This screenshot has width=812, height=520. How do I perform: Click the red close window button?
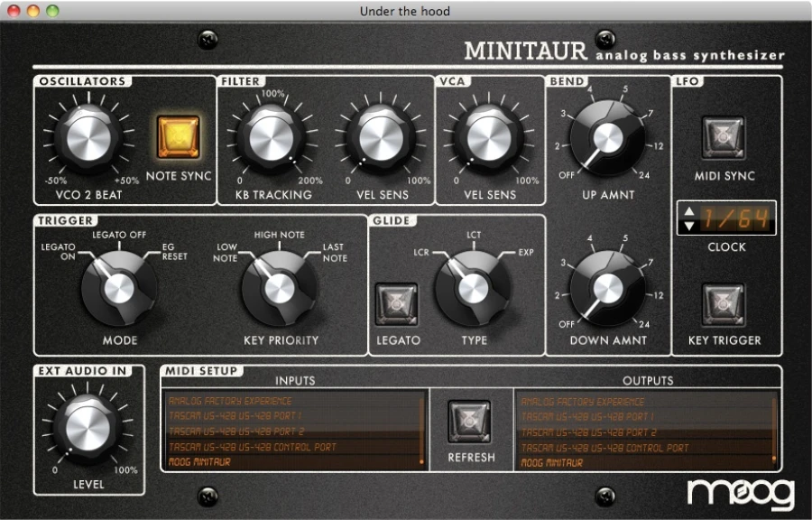(x=14, y=10)
